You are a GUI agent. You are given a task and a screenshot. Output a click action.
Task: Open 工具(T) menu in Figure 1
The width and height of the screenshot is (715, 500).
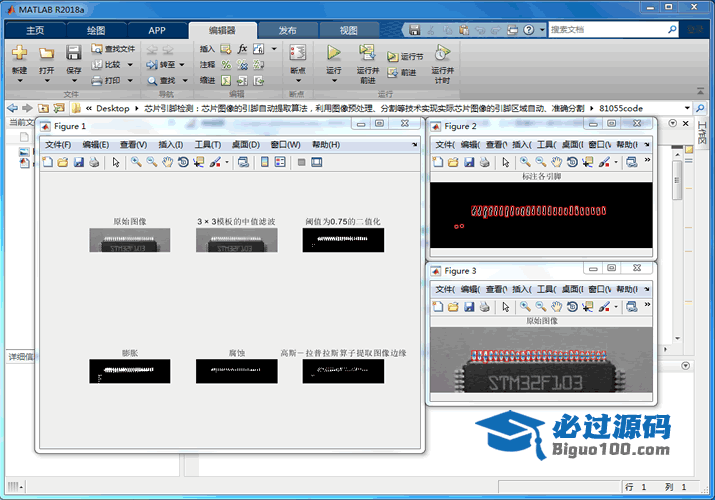(208, 144)
